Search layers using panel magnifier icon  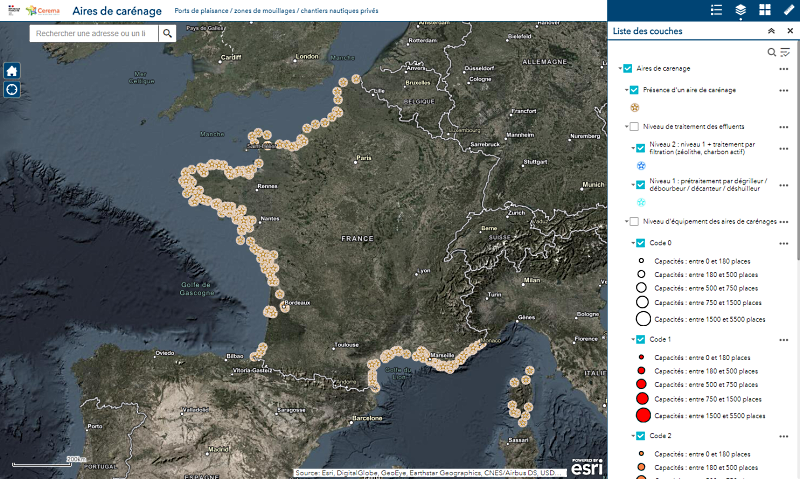(x=772, y=52)
